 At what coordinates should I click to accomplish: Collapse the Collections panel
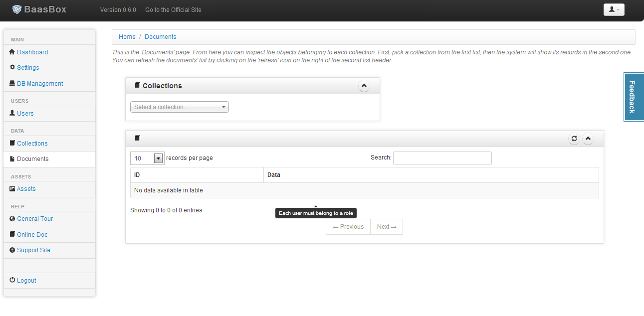point(364,86)
